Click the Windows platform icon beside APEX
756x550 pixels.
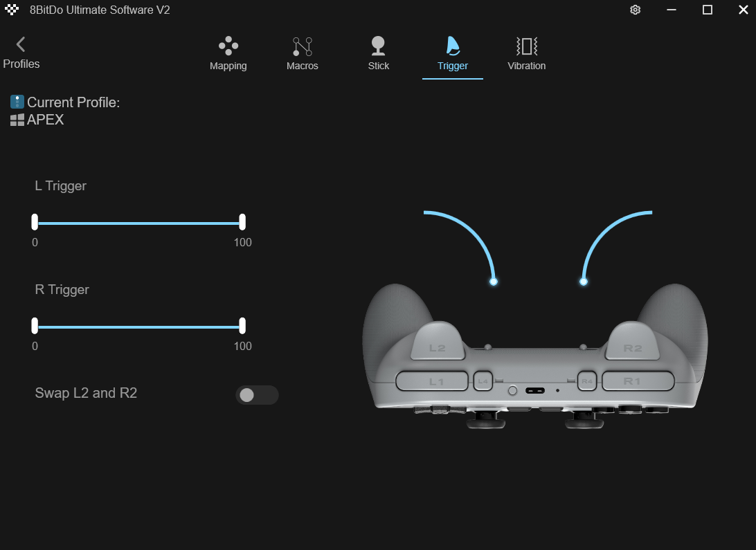[x=17, y=120]
